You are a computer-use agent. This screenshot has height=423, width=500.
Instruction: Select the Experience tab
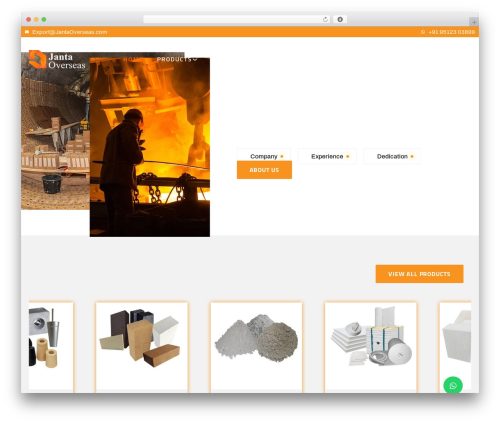[327, 156]
